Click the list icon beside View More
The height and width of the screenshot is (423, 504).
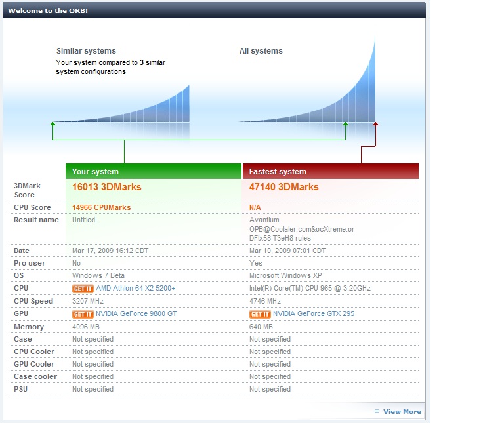pos(377,411)
